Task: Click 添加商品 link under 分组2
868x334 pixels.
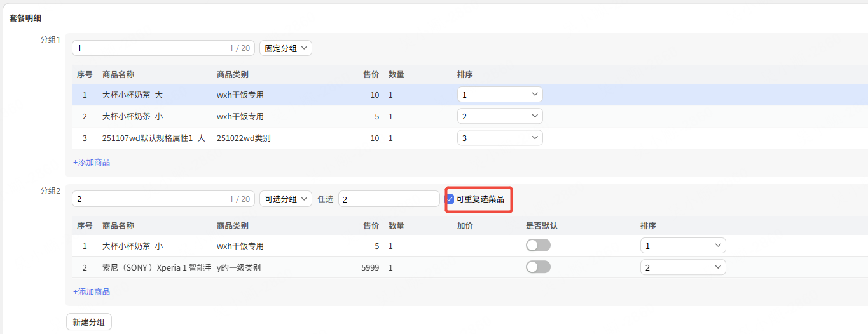Action: [92, 292]
